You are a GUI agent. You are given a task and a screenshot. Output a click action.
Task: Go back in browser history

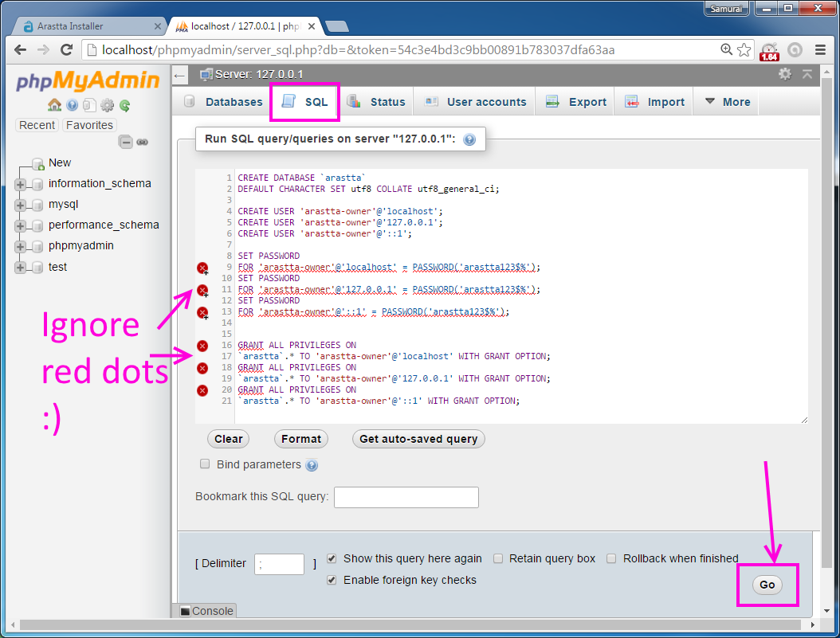[21, 49]
